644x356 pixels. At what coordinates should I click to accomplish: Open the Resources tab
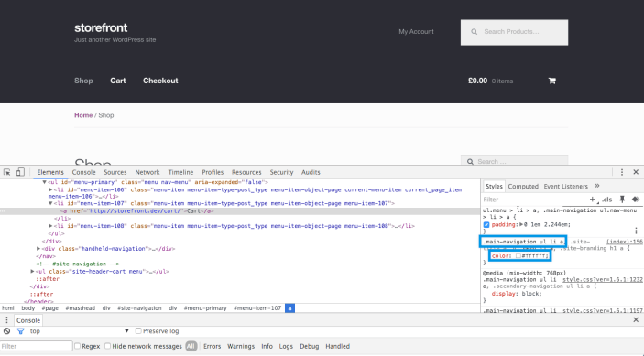pyautogui.click(x=246, y=172)
